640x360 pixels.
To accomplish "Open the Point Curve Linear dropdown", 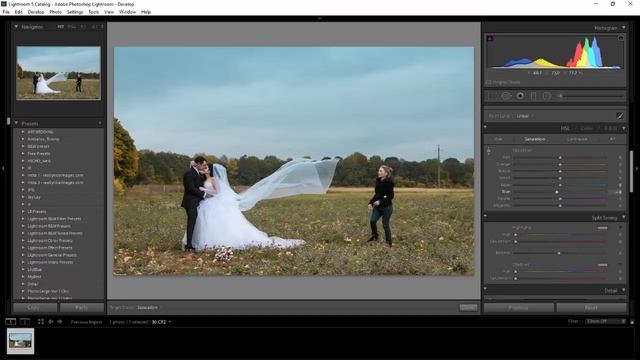I will click(525, 116).
